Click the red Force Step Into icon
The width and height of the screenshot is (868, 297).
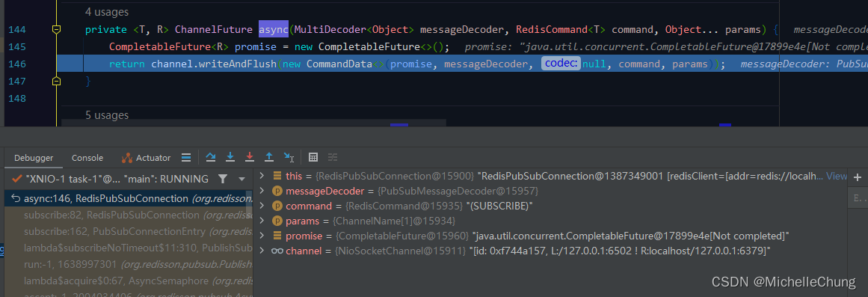pyautogui.click(x=250, y=157)
